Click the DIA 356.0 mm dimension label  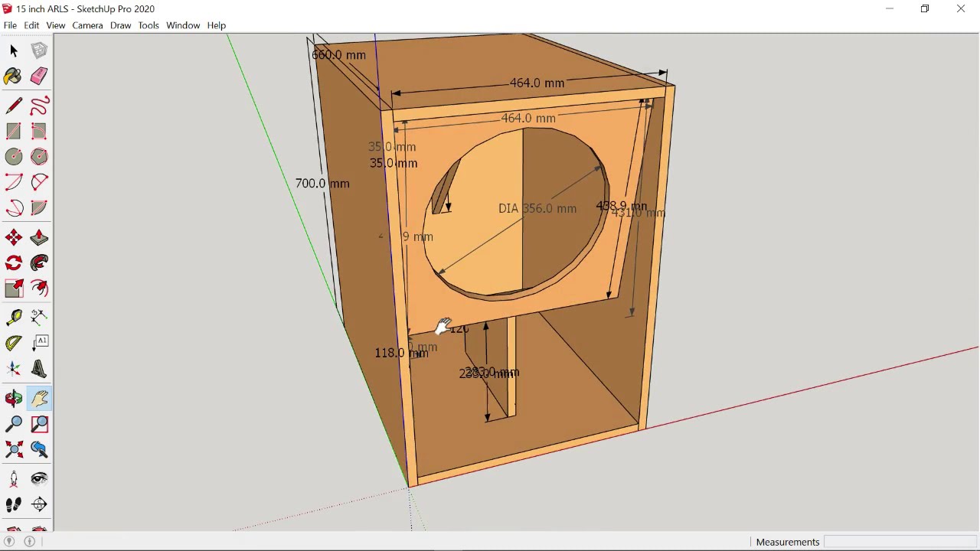(x=537, y=208)
